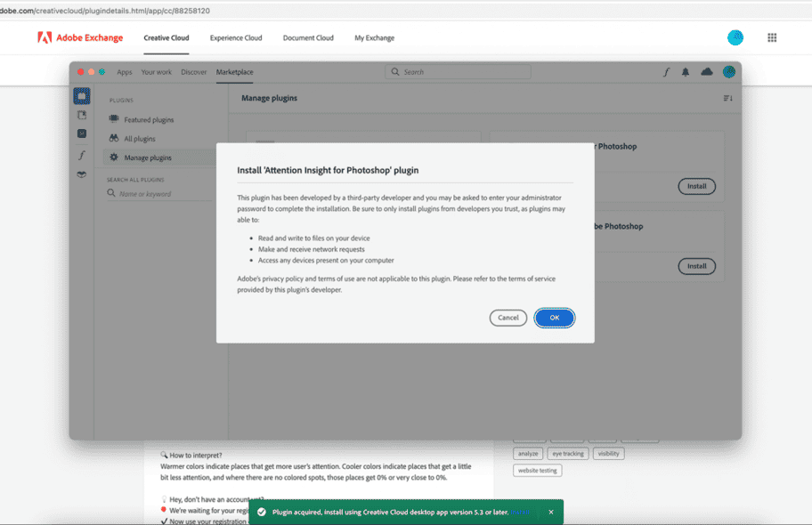
Task: Open the 'website testing' tag
Action: tap(538, 470)
